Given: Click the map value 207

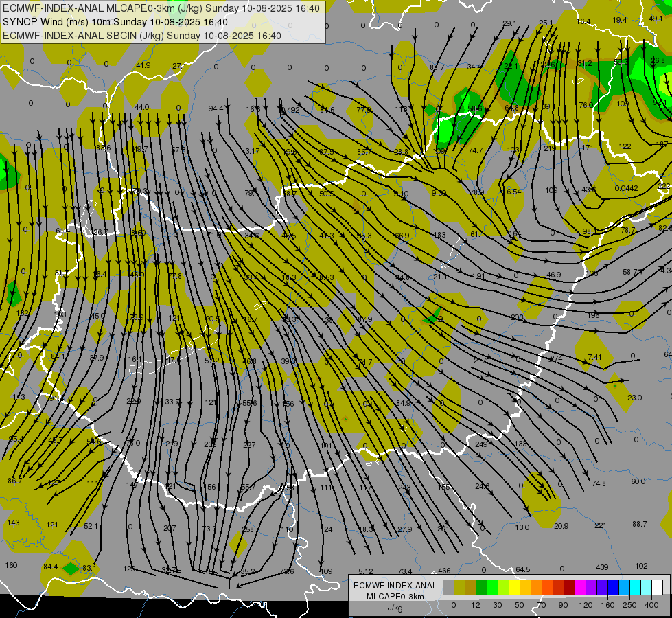Looking at the screenshot, I should pyautogui.click(x=170, y=528).
